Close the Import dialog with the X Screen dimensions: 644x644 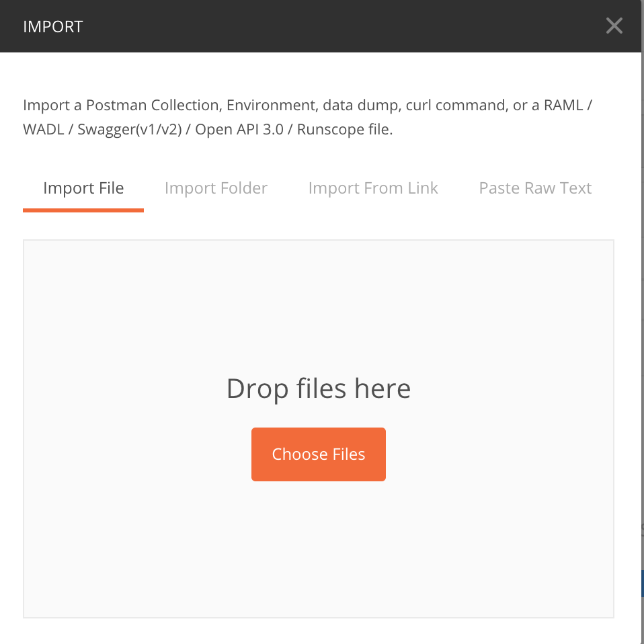click(x=614, y=26)
